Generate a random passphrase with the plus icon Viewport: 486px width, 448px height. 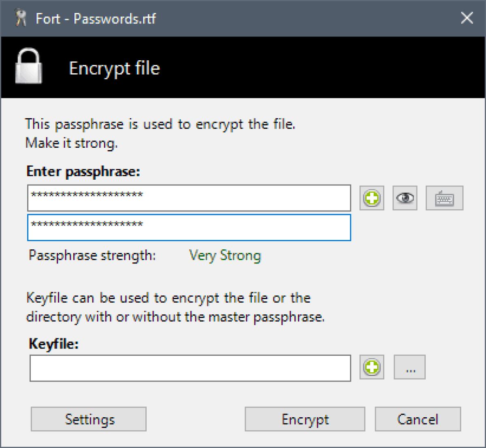point(372,198)
